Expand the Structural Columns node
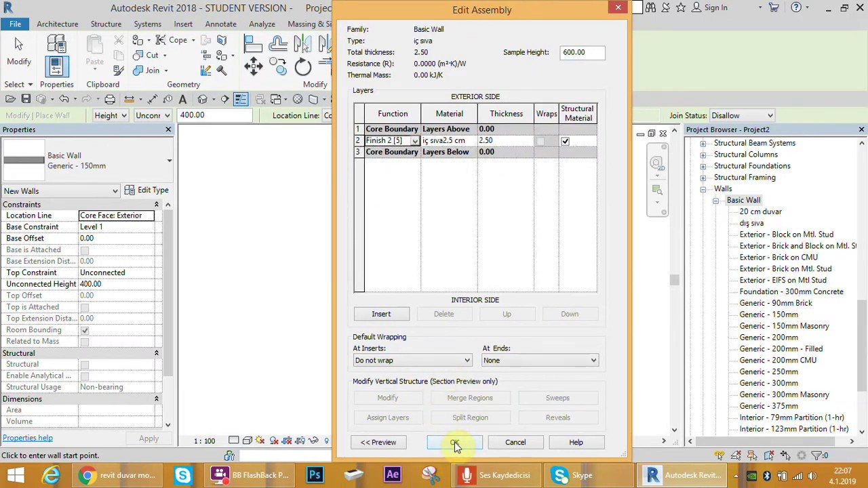Image resolution: width=868 pixels, height=488 pixels. pyautogui.click(x=703, y=155)
